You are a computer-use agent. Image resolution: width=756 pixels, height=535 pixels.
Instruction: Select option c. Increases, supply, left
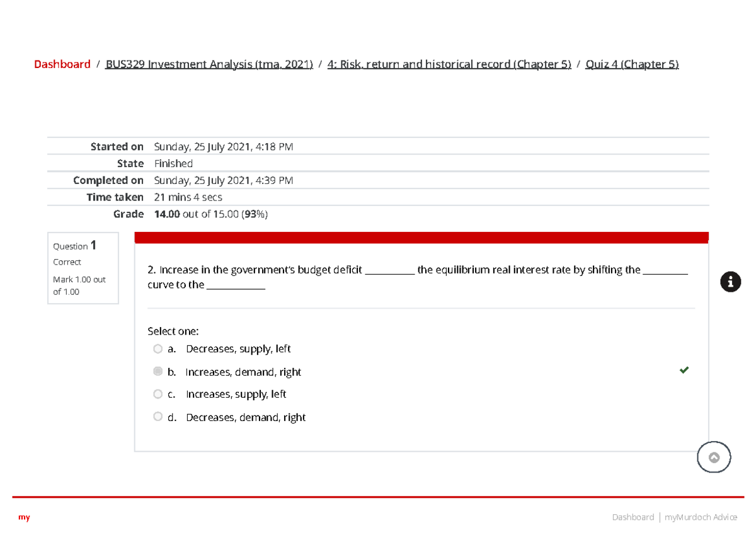click(158, 394)
